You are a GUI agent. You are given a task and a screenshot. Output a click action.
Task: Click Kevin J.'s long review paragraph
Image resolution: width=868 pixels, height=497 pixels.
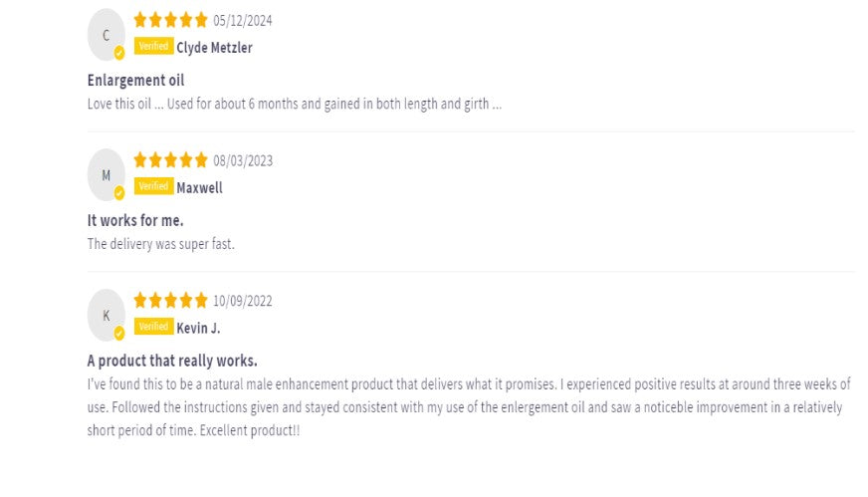click(x=468, y=407)
